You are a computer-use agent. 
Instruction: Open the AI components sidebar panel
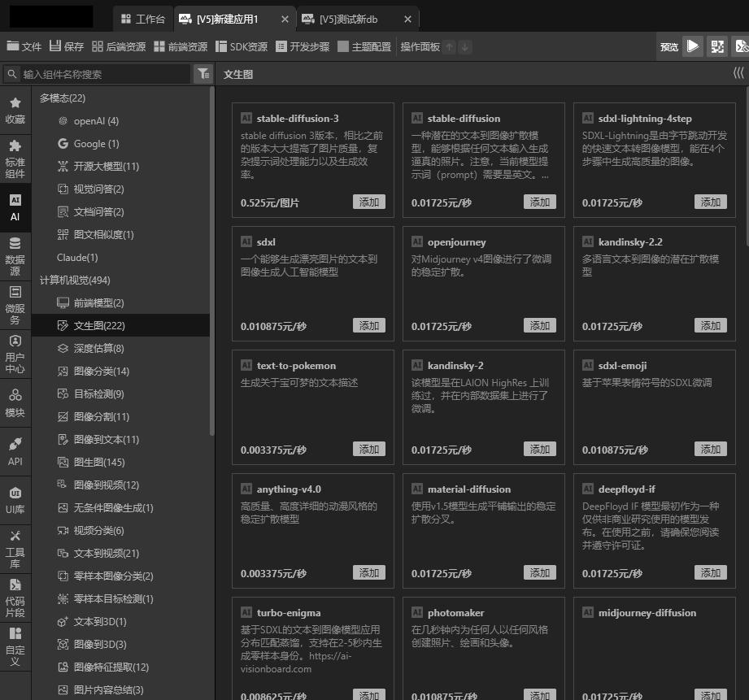point(15,208)
